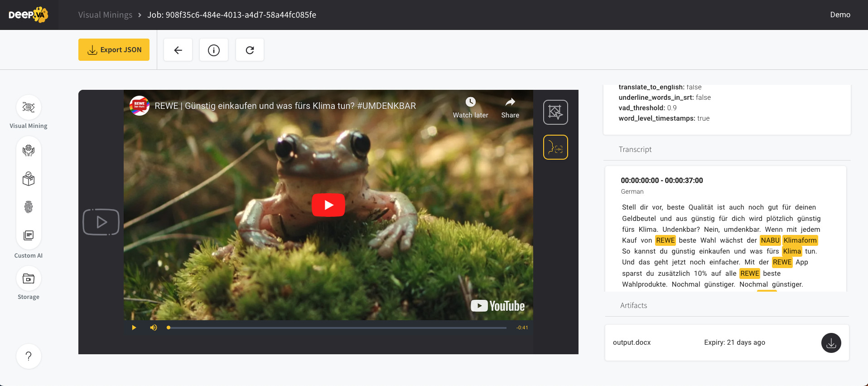This screenshot has height=386, width=868.
Task: Open the help question mark button
Action: click(x=29, y=356)
